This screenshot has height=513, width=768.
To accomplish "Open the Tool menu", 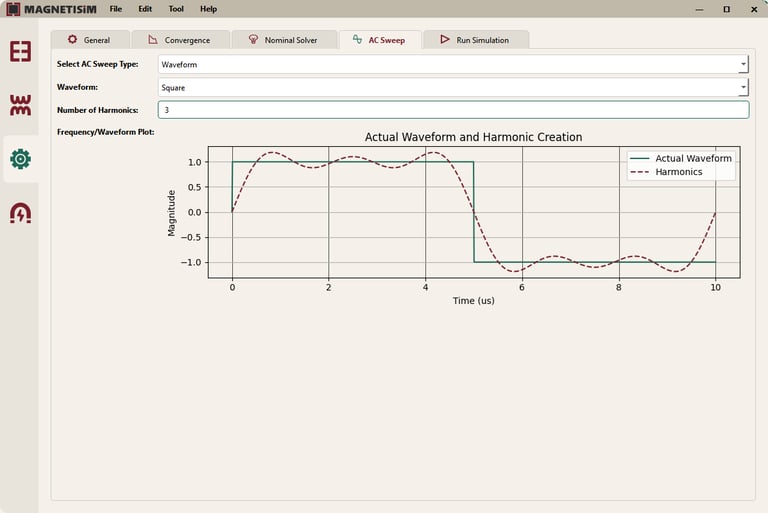I will click(x=176, y=9).
